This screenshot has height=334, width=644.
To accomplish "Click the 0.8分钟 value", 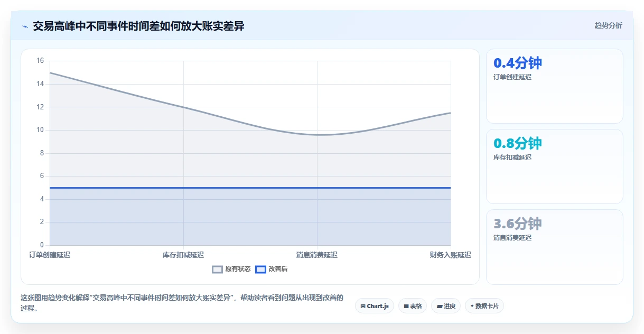I will [x=518, y=143].
